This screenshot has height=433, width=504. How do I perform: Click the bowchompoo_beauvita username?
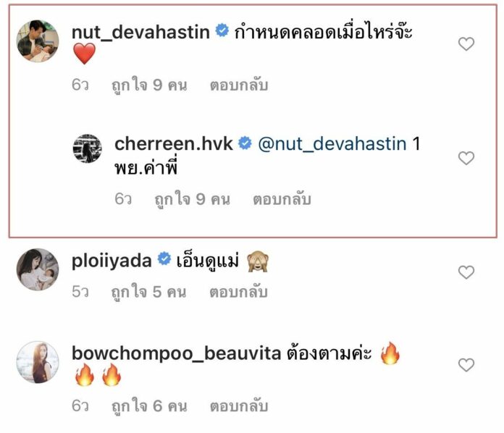pyautogui.click(x=177, y=353)
